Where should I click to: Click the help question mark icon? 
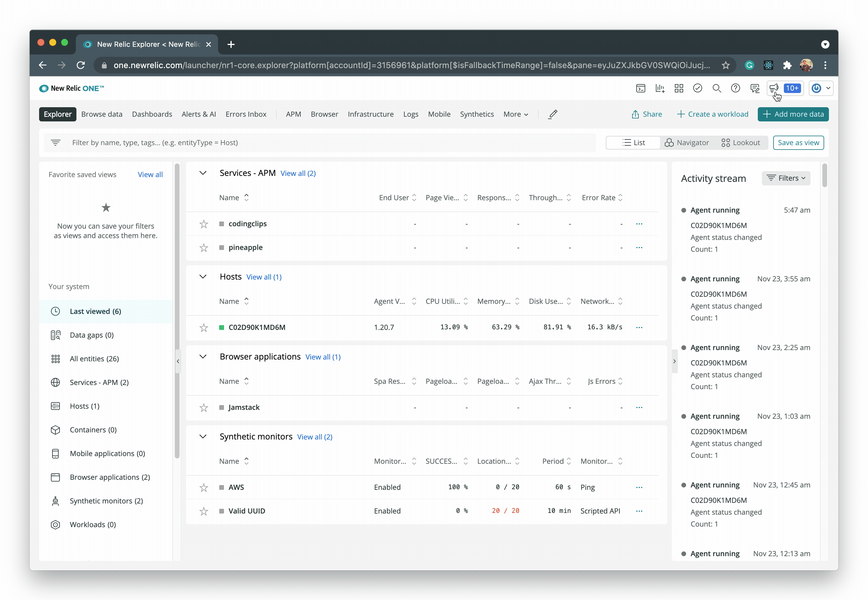pos(735,88)
